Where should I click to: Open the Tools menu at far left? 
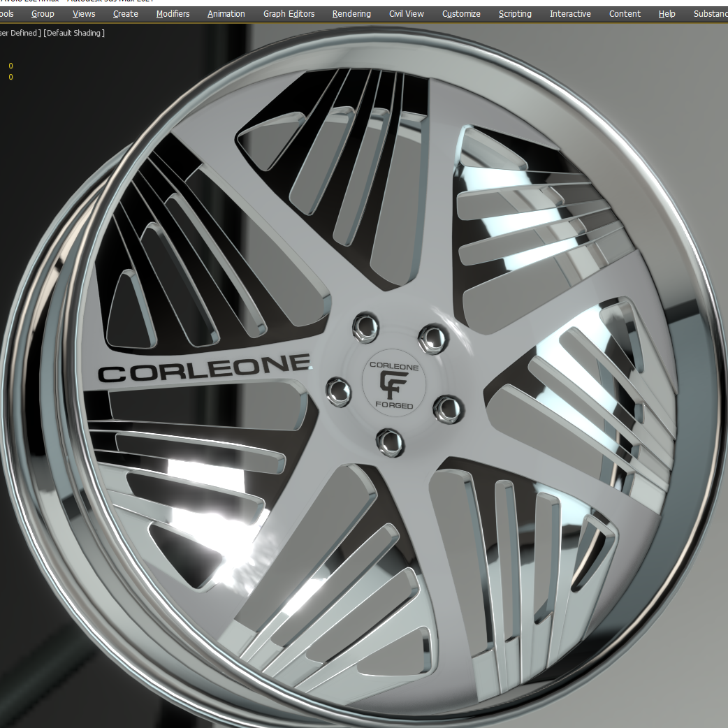(7, 14)
